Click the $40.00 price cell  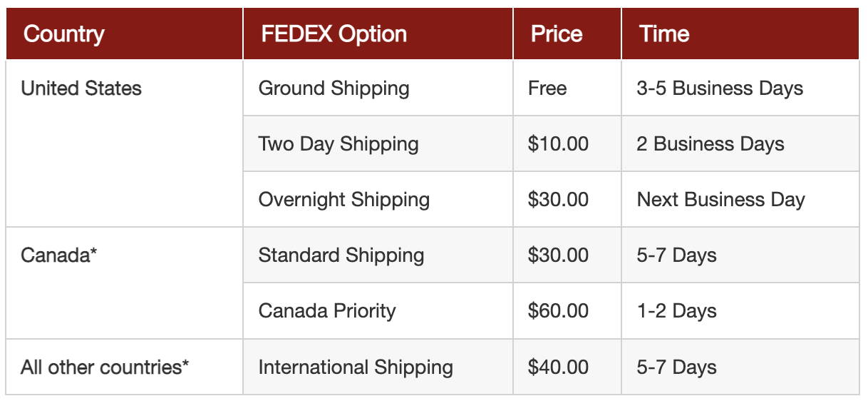click(x=567, y=367)
